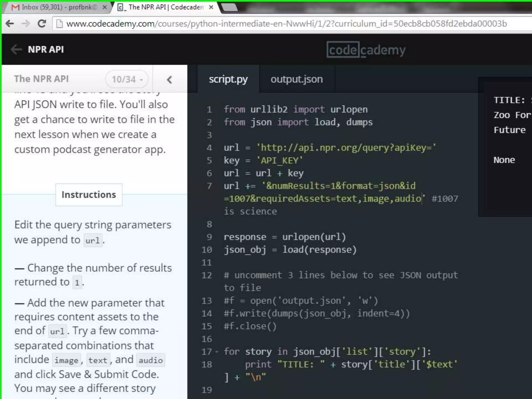
Task: Click json_obj = load(response) line
Action: (290, 249)
